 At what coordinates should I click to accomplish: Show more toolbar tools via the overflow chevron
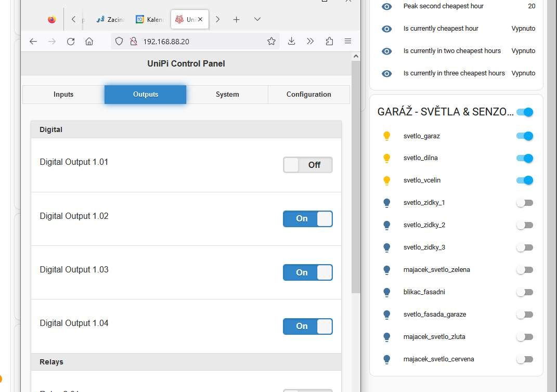pos(310,42)
